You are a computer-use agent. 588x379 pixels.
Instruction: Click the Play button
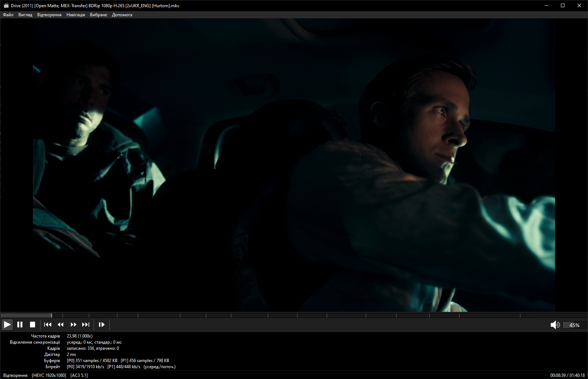tap(7, 324)
